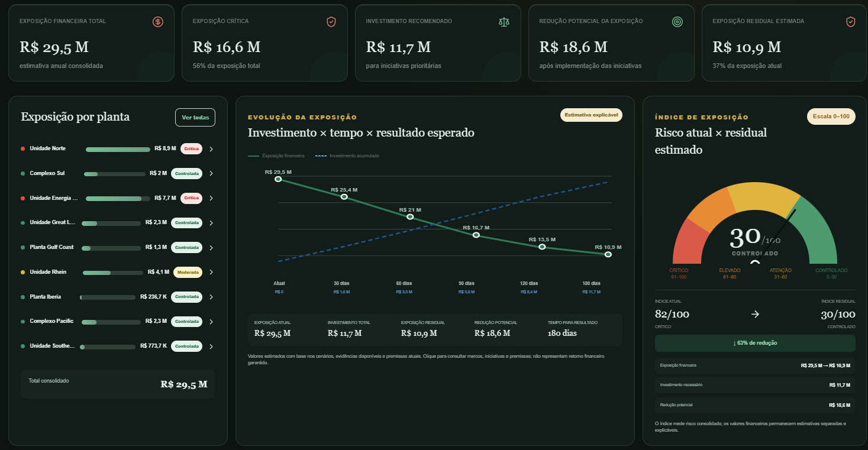The width and height of the screenshot is (868, 450).
Task: Click the shield icon on Exposição Crítica card
Action: [x=331, y=22]
